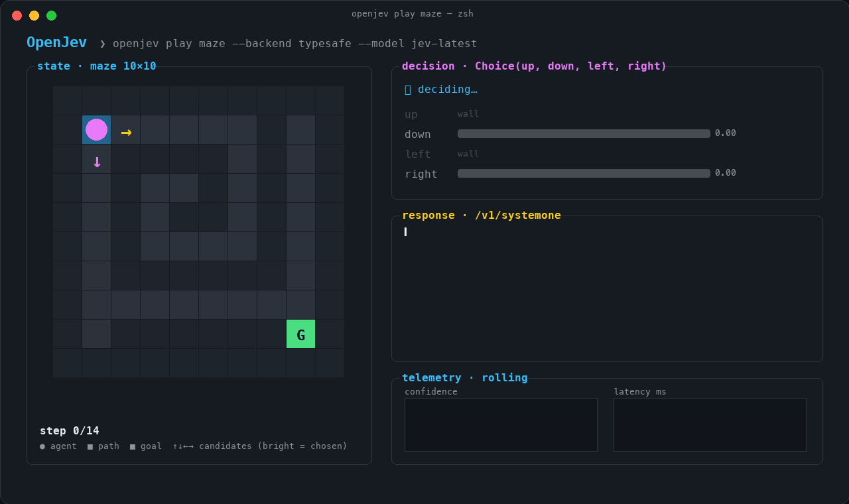Close the terminal window with red button
849x504 pixels.
(17, 15)
